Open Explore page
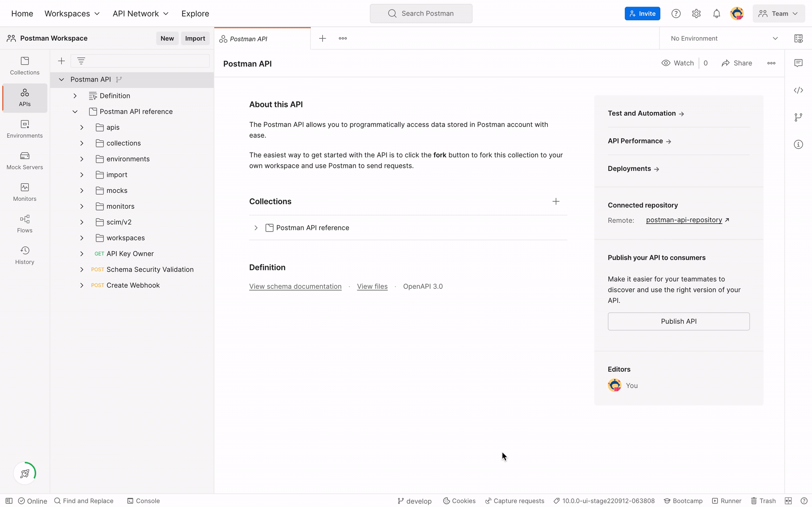The width and height of the screenshot is (812, 507). click(x=195, y=13)
